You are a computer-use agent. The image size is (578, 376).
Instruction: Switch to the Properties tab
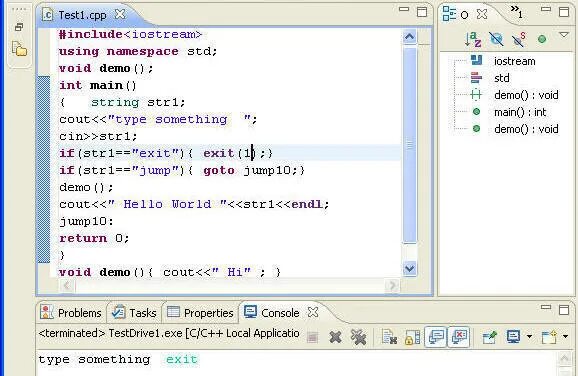200,313
